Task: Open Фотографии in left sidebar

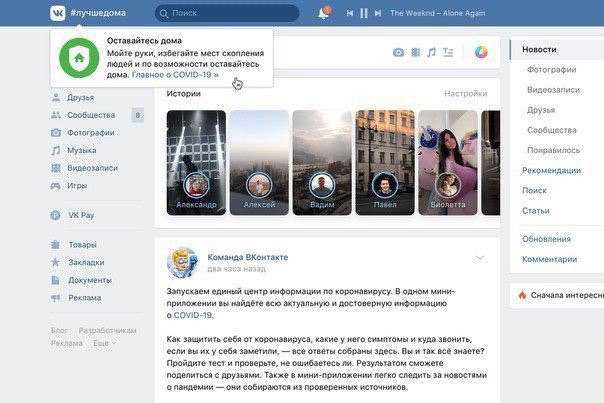Action: 91,133
